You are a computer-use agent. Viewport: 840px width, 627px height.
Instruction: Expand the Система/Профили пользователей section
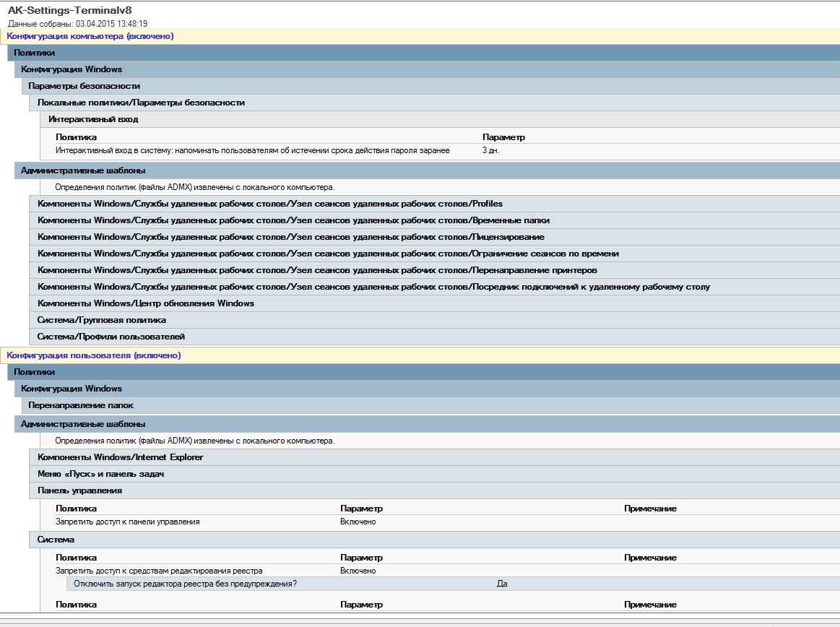coord(111,337)
